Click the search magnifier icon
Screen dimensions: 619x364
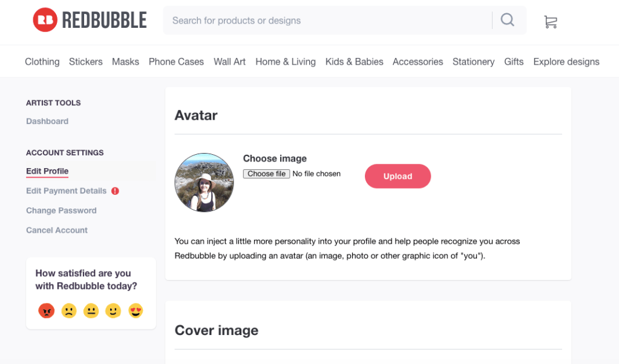click(508, 20)
